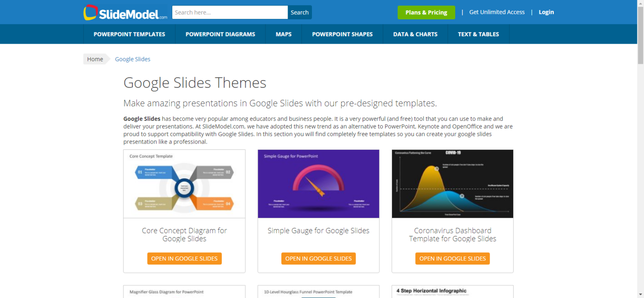This screenshot has width=644, height=298.
Task: Open PowerPoint Templates menu
Action: point(129,34)
